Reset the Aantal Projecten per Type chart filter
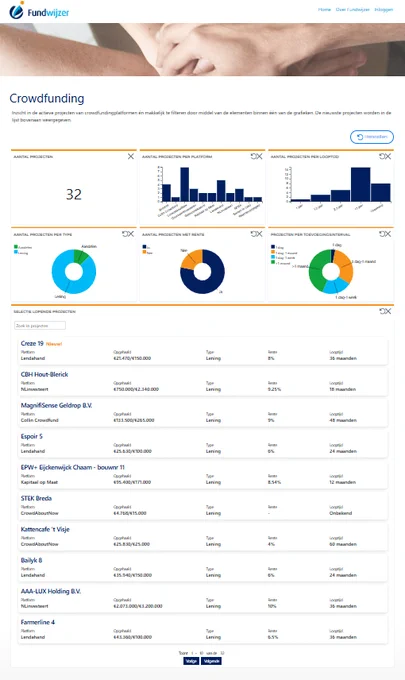 (125, 234)
